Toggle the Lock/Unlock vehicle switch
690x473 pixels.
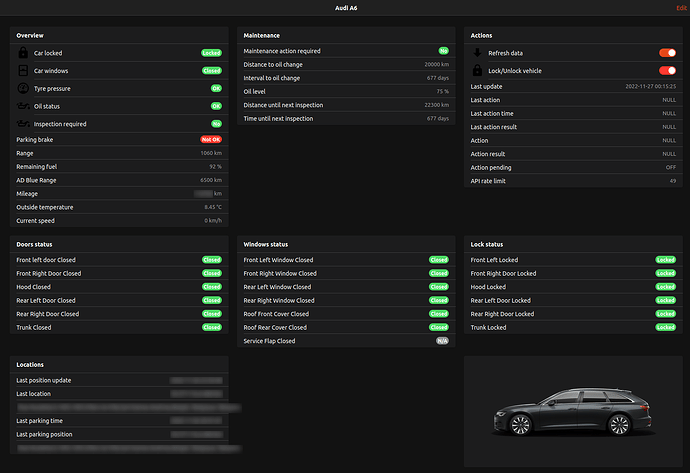click(667, 70)
